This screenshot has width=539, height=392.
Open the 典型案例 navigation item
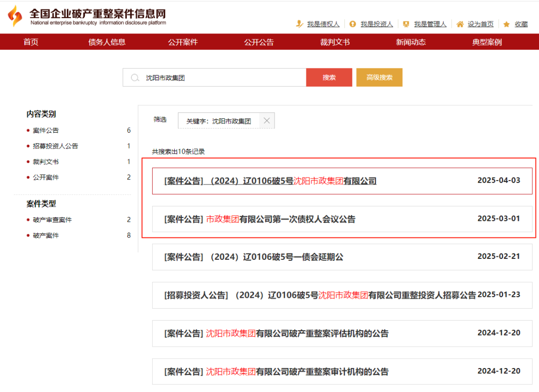pos(487,42)
